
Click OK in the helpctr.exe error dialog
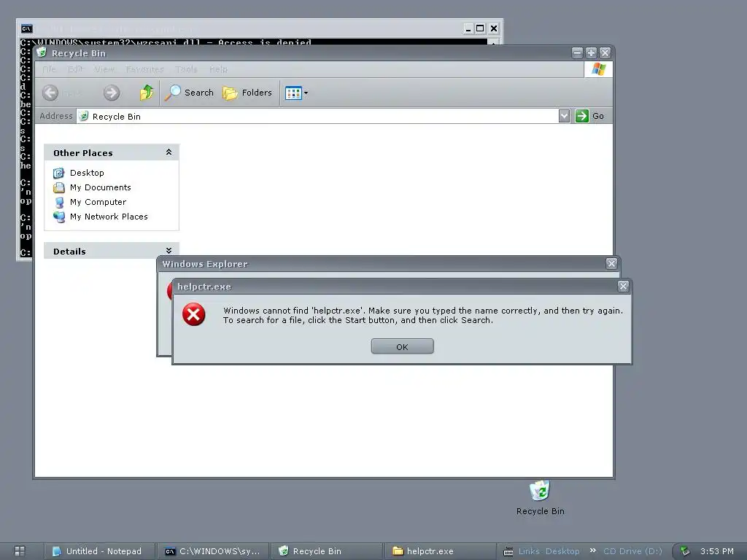point(402,346)
